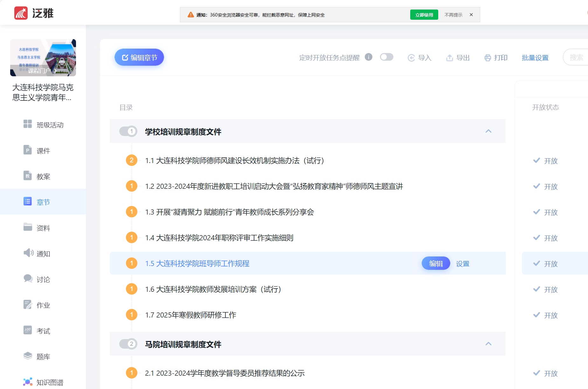
Task: Click the course title 大连科技学院马克思主义学院青年…
Action: click(x=43, y=92)
